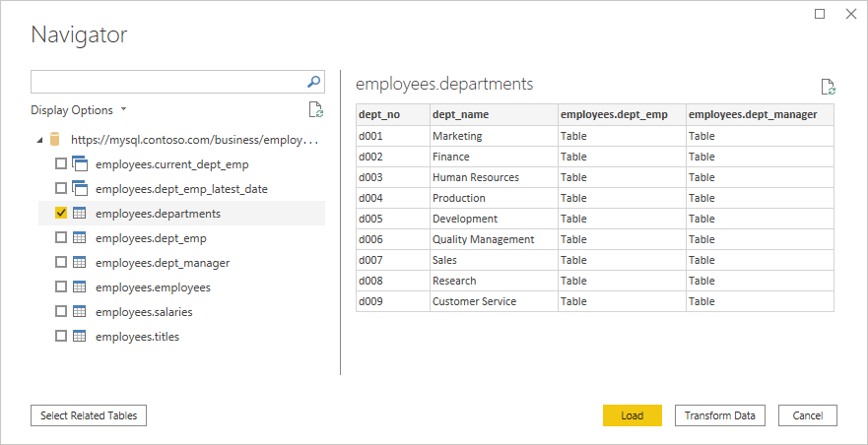Click the database icon beside the mysql.contoso.com URL

56,140
